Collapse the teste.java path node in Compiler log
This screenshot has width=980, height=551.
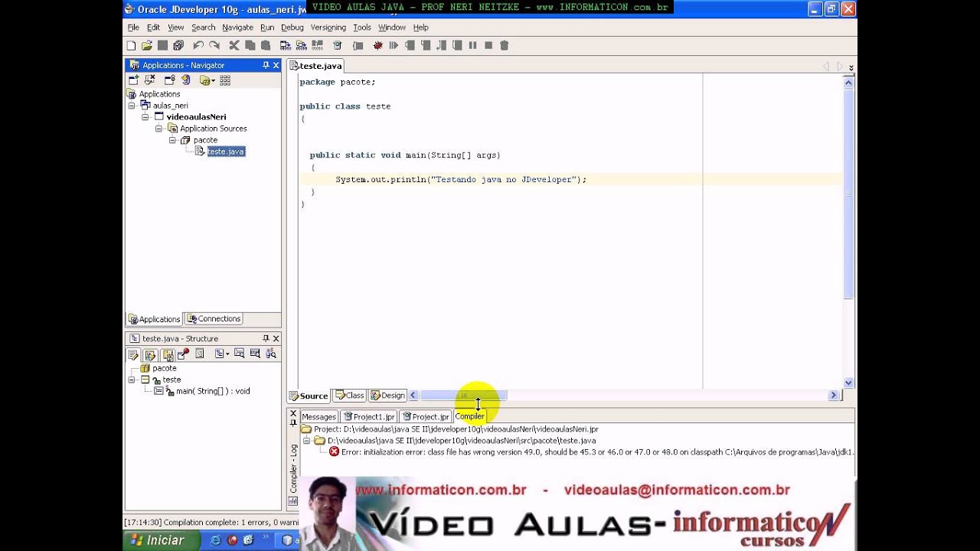point(306,441)
